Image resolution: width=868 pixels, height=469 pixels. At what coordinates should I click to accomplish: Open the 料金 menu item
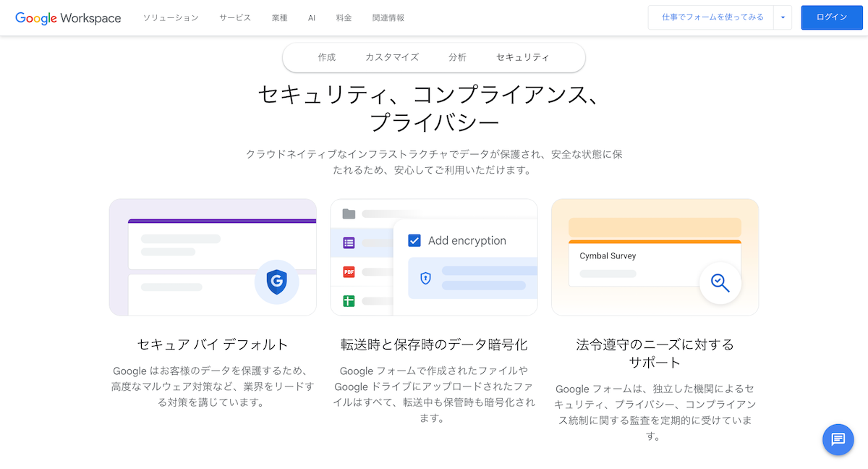coord(344,17)
